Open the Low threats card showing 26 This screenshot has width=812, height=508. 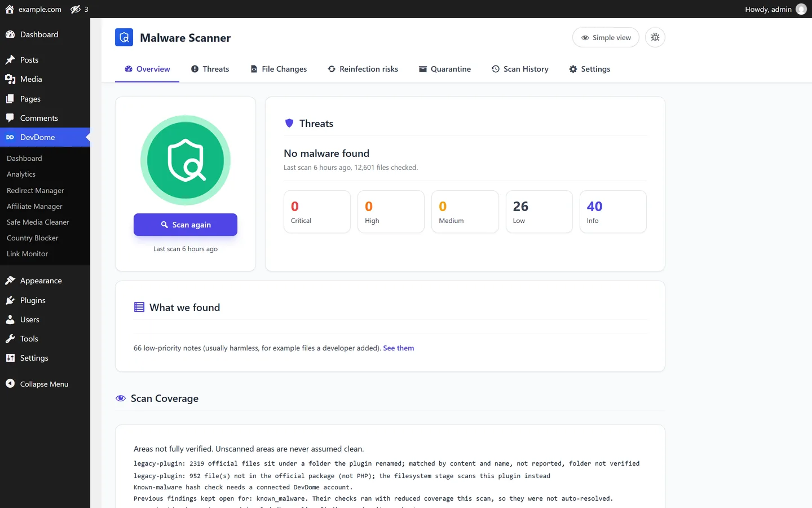(539, 212)
